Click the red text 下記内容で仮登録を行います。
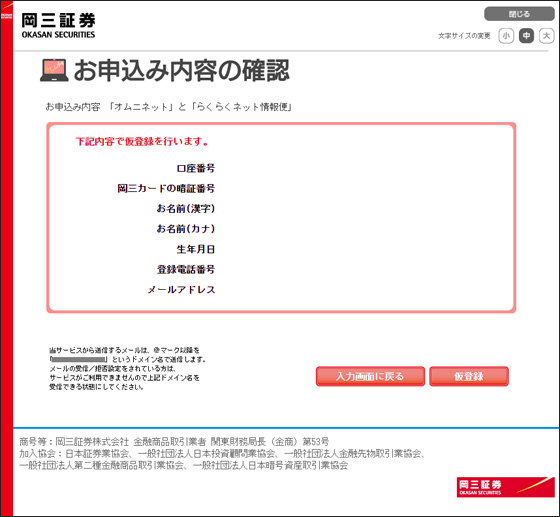Image resolution: width=560 pixels, height=517 pixels. click(142, 141)
